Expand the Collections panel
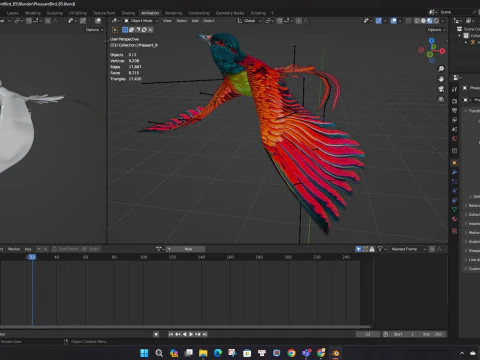 click(472, 214)
